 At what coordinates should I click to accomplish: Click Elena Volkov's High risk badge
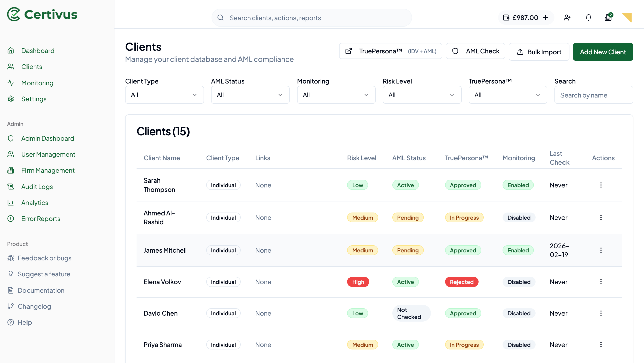pyautogui.click(x=358, y=282)
